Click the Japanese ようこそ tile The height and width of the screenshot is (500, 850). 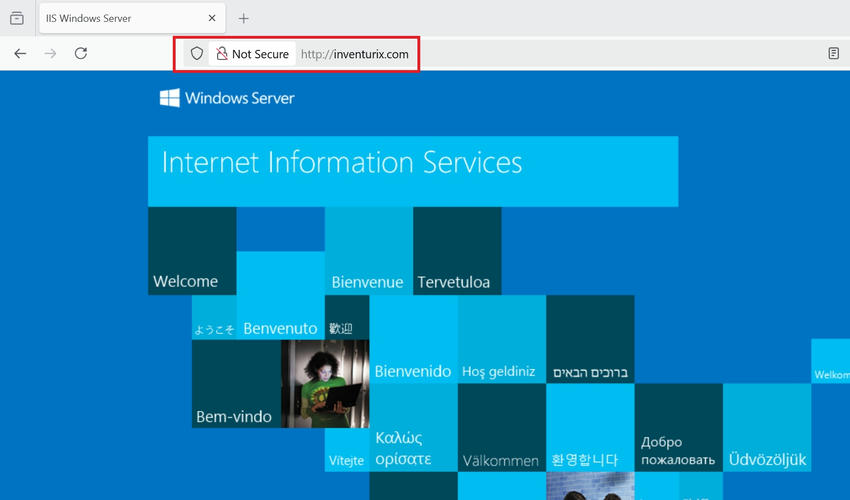(x=214, y=318)
